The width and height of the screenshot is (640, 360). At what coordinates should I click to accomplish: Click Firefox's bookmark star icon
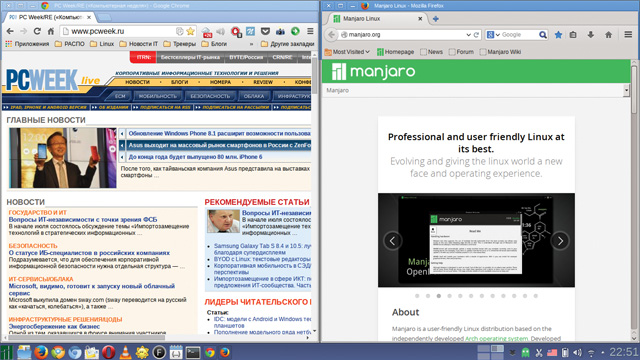[558, 35]
